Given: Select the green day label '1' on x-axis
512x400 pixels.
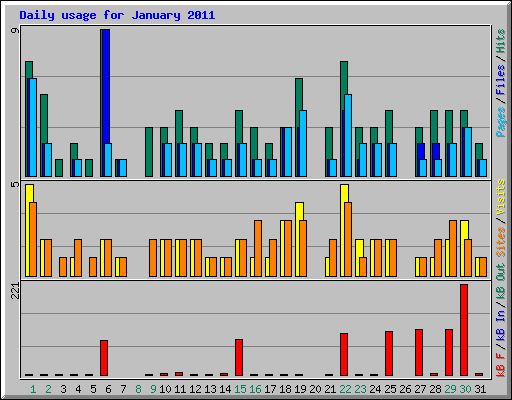Looking at the screenshot, I should coord(33,389).
